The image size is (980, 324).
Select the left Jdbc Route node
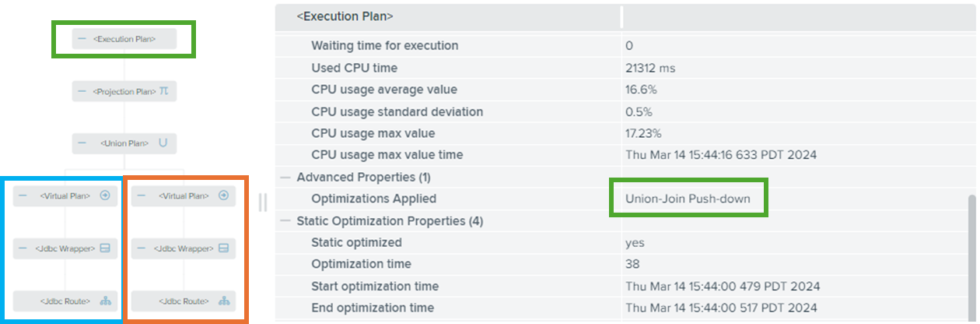65,301
